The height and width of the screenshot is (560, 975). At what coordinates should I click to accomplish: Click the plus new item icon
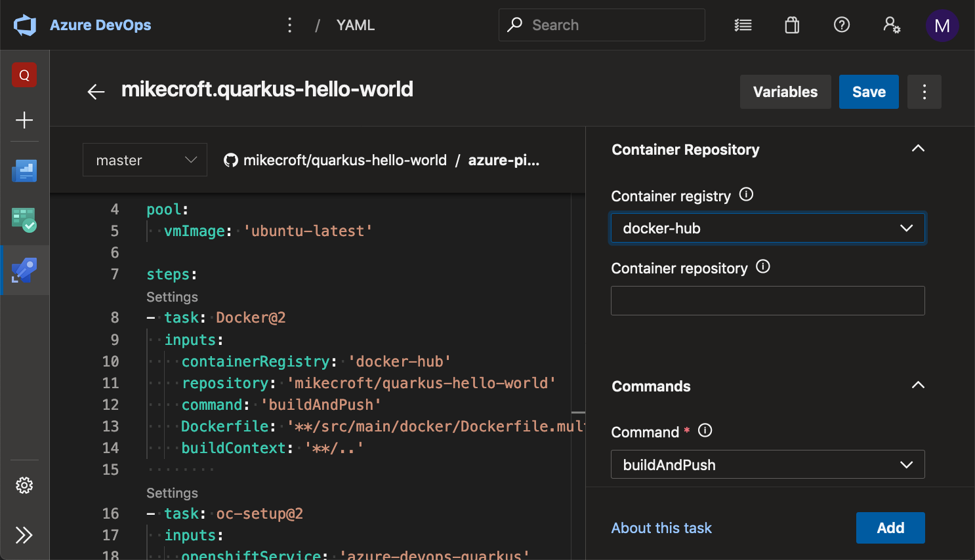24,120
